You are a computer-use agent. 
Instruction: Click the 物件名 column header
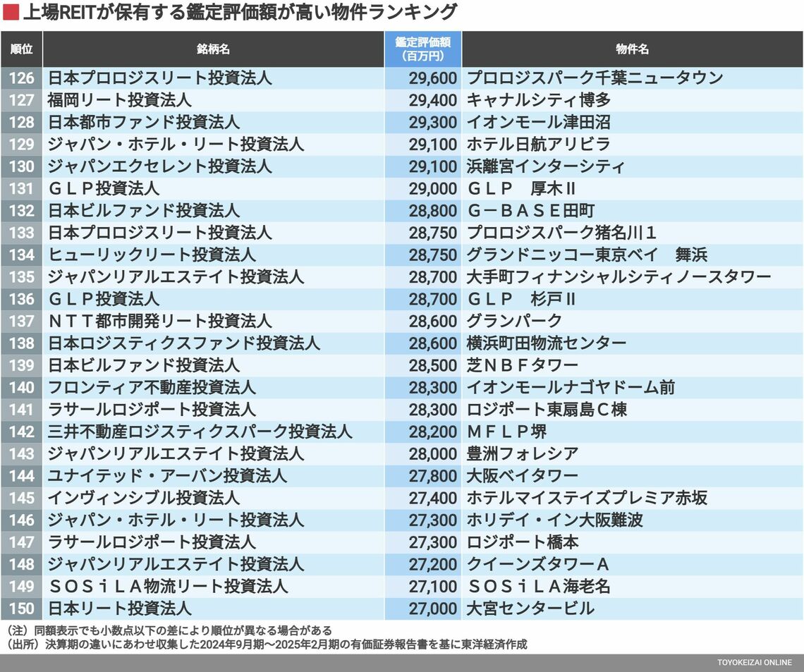tap(632, 49)
